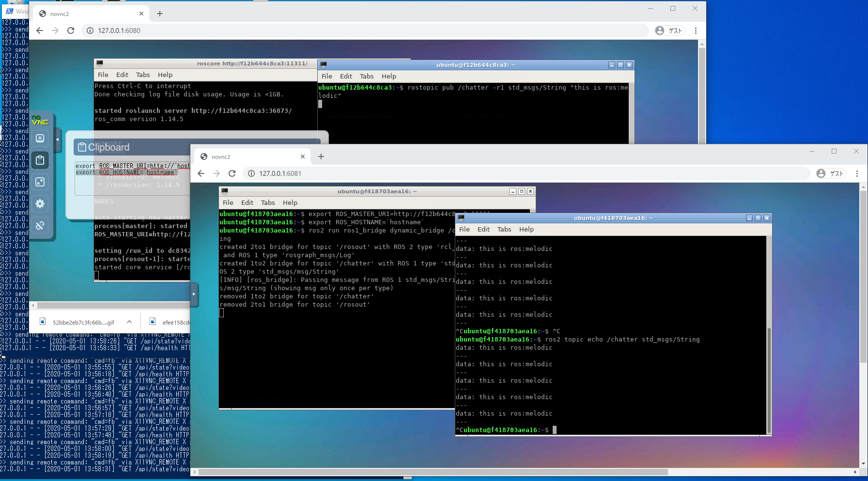Open a new tab in the first browser
Image resolution: width=868 pixels, height=481 pixels.
(160, 15)
